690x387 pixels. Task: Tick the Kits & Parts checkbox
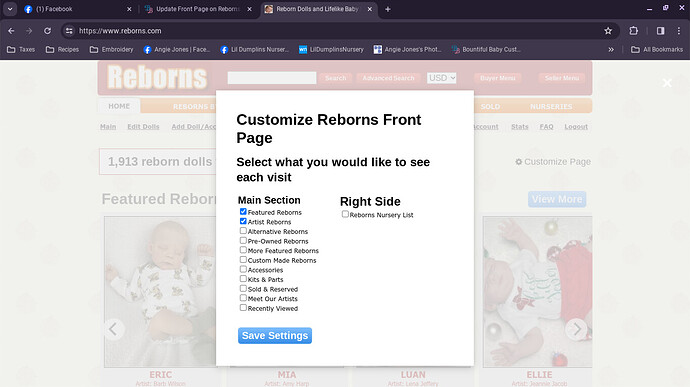point(243,279)
